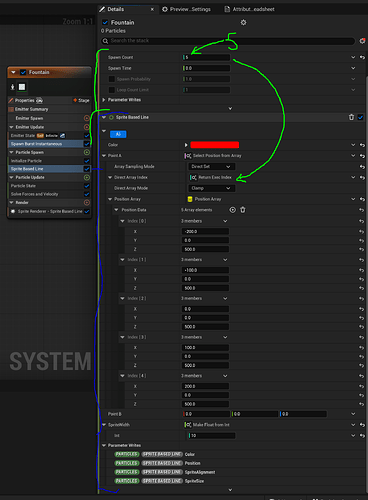Open the Fountain emitter settings gear
The image size is (368, 500).
point(244,22)
